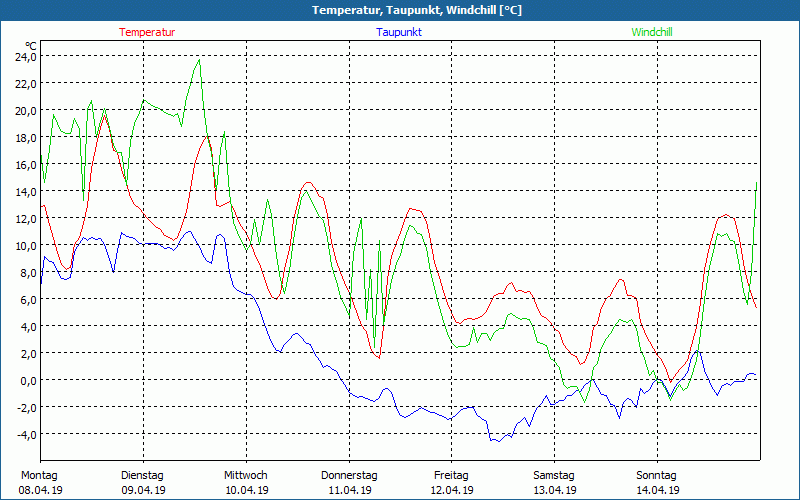Click the '10.04.19' date label
Image resolution: width=800 pixels, height=500 pixels.
tap(247, 490)
